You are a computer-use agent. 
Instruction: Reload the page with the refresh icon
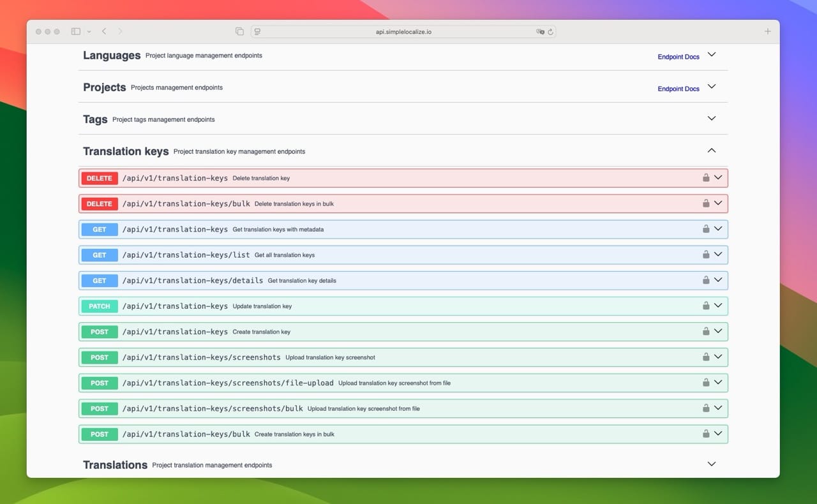click(550, 31)
